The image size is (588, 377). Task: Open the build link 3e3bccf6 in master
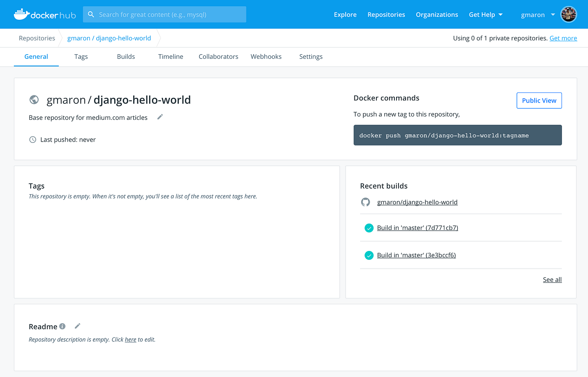pyautogui.click(x=416, y=255)
